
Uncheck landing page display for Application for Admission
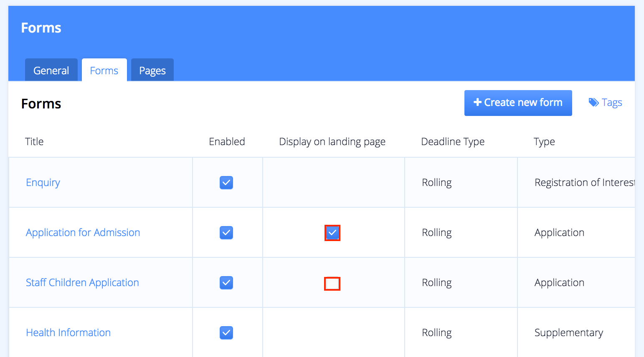332,233
